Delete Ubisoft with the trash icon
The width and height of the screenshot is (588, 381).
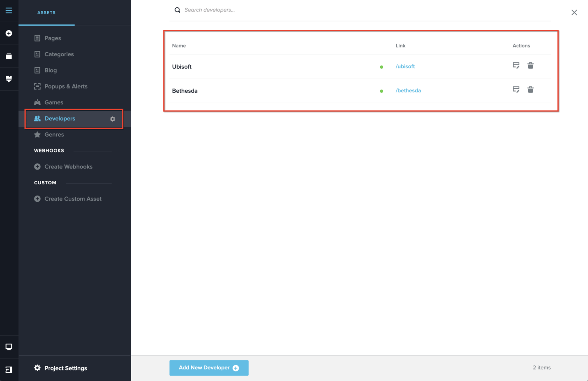pyautogui.click(x=531, y=66)
